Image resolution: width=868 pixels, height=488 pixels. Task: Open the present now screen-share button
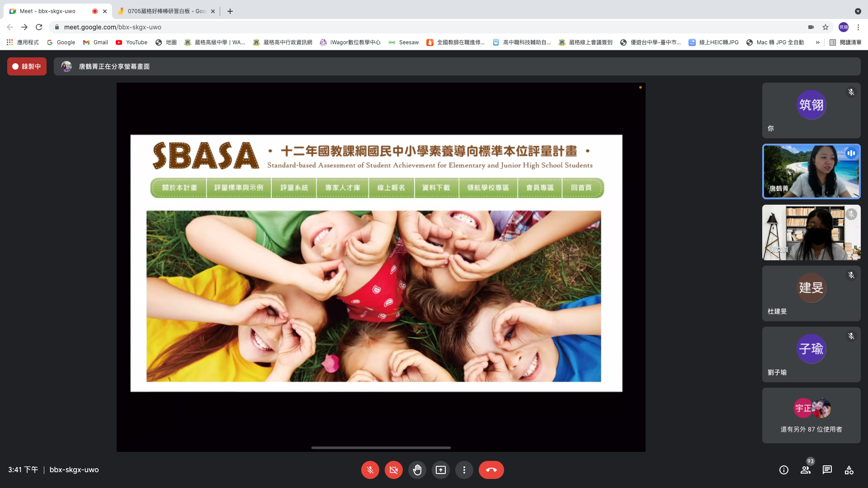(440, 470)
